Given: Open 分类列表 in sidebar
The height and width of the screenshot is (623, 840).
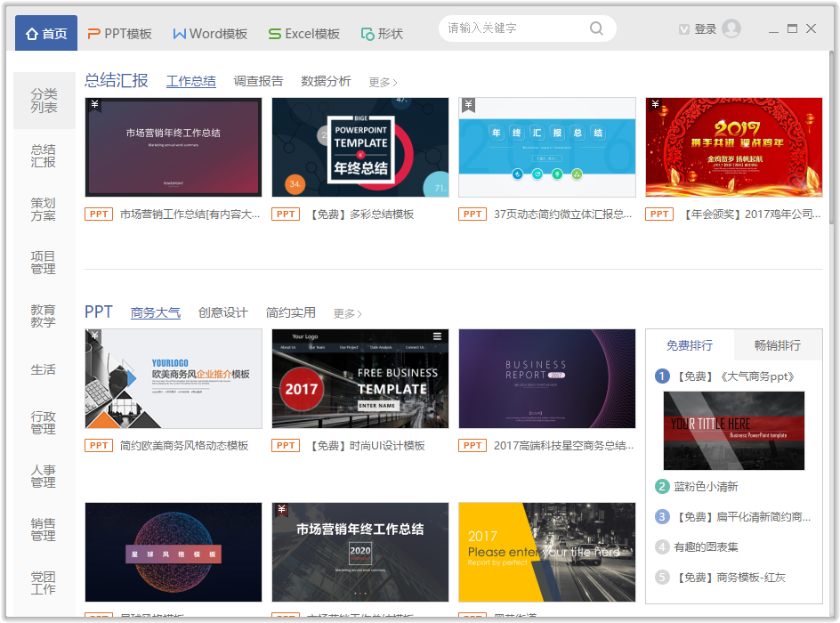Looking at the screenshot, I should [44, 101].
